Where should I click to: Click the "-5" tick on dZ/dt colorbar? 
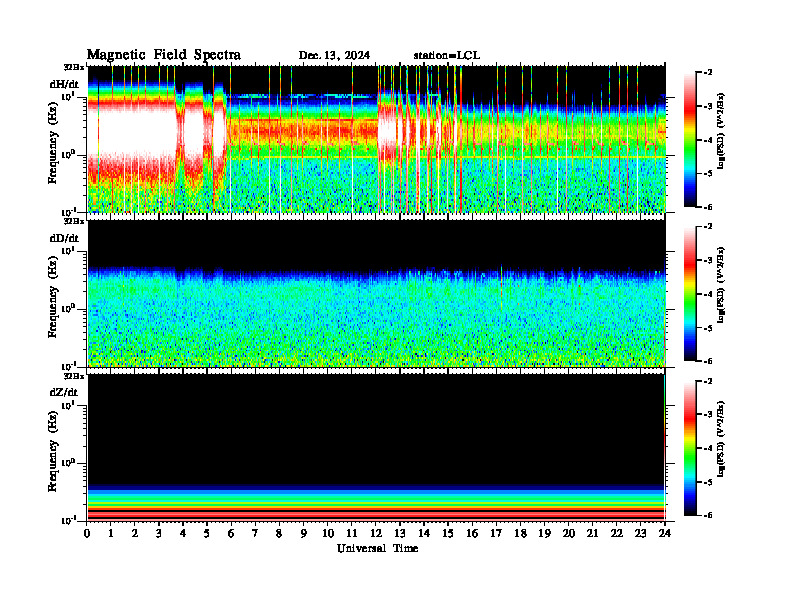[708, 482]
